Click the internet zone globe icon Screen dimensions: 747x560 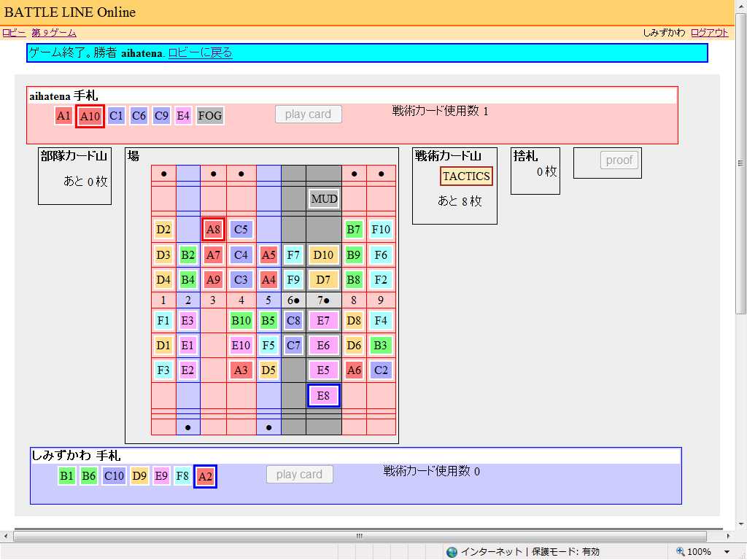452,552
